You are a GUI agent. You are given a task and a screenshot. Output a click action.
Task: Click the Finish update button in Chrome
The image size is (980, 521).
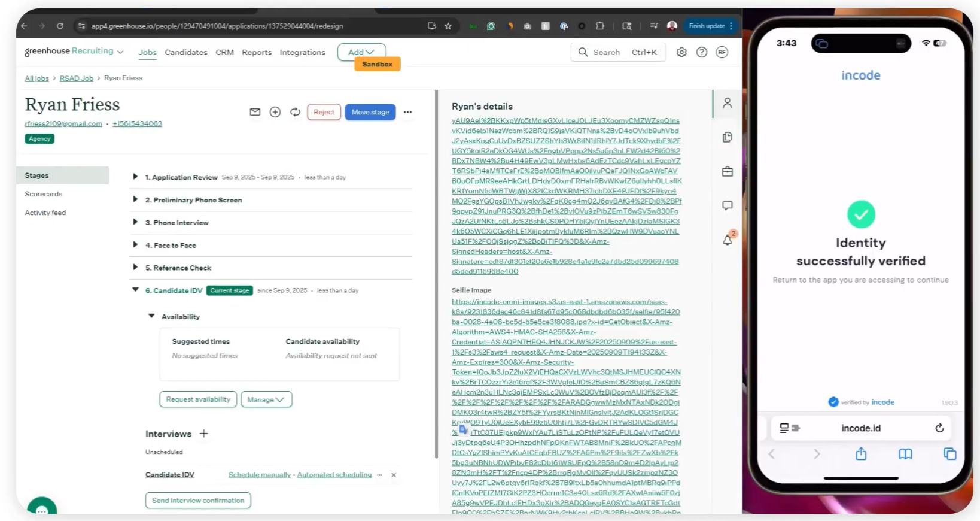pyautogui.click(x=710, y=26)
